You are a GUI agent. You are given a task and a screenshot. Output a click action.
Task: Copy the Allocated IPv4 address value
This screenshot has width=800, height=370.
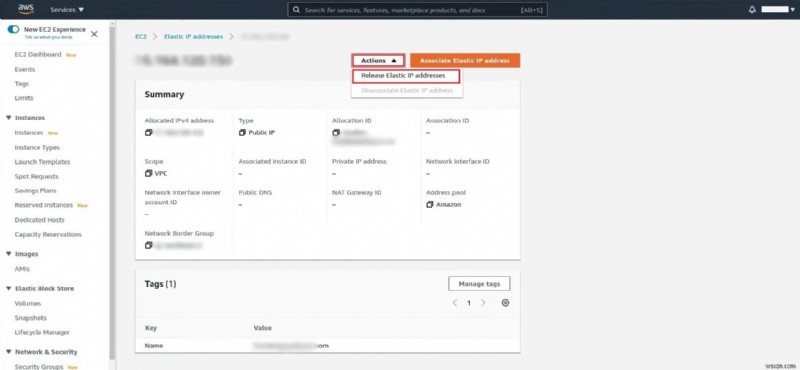tap(148, 133)
